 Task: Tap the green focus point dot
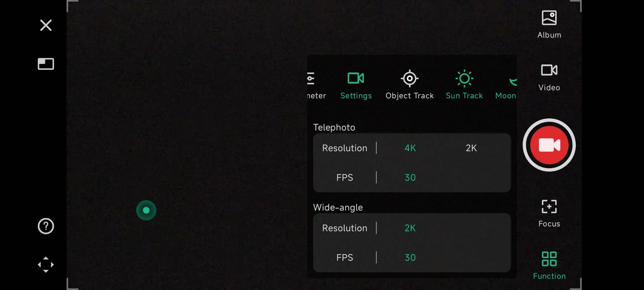coord(146,210)
